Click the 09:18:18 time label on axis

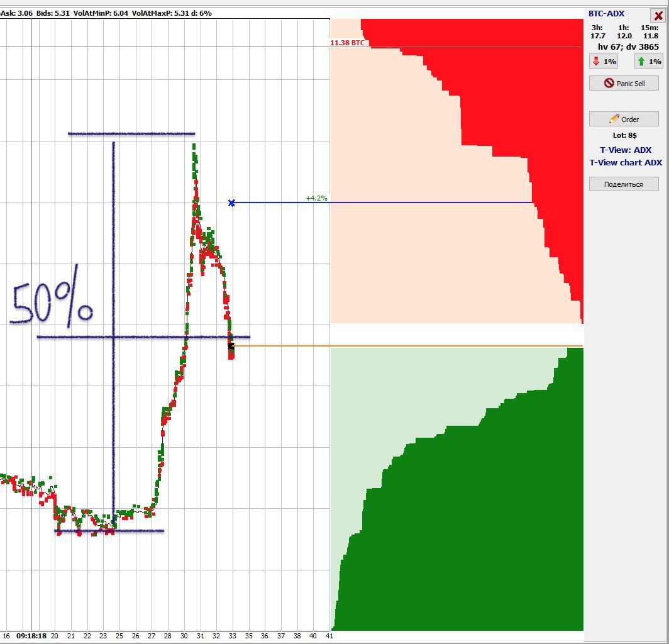(x=31, y=636)
